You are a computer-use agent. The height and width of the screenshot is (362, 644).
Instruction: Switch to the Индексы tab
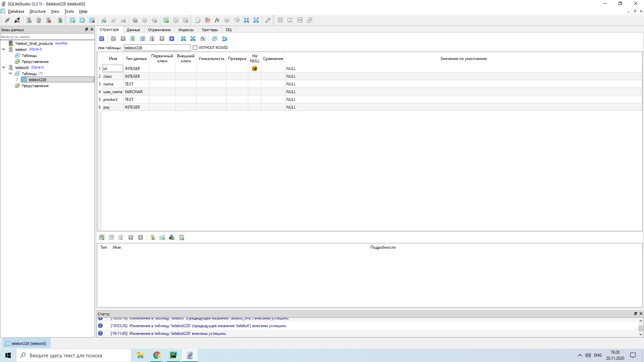tap(186, 30)
